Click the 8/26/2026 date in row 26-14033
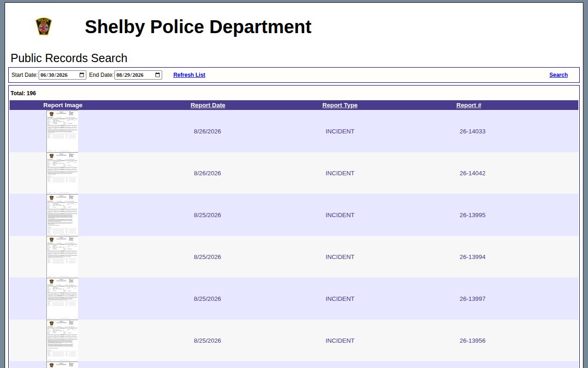Image resolution: width=588 pixels, height=368 pixels. (x=207, y=132)
